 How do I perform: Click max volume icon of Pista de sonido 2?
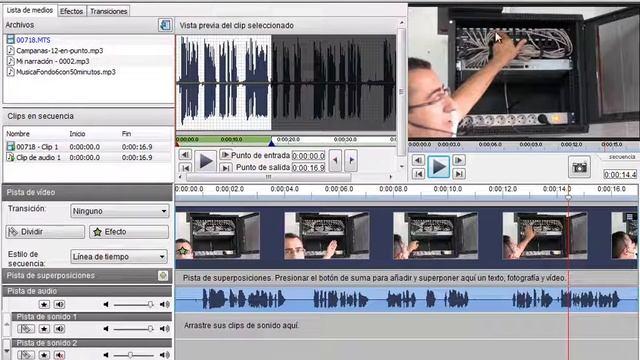165,355
